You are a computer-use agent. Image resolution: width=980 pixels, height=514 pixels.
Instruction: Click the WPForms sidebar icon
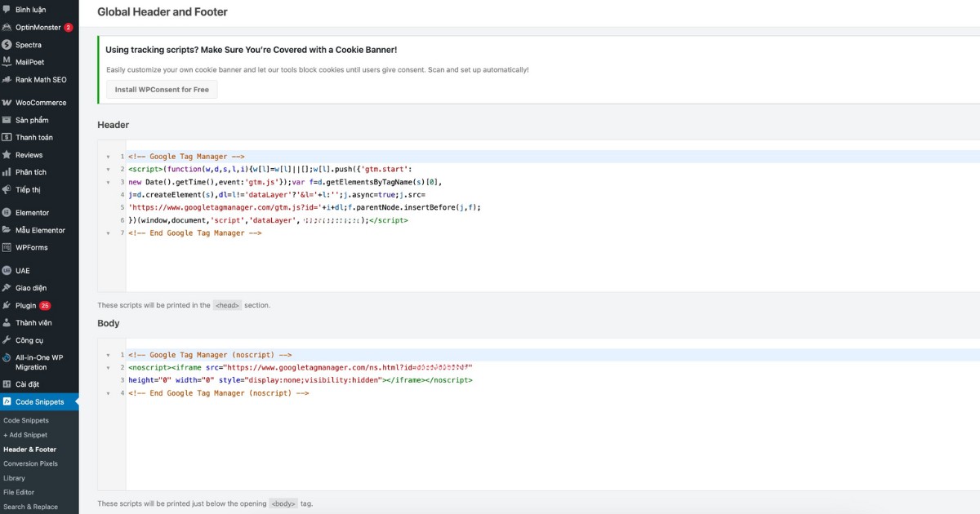[7, 247]
